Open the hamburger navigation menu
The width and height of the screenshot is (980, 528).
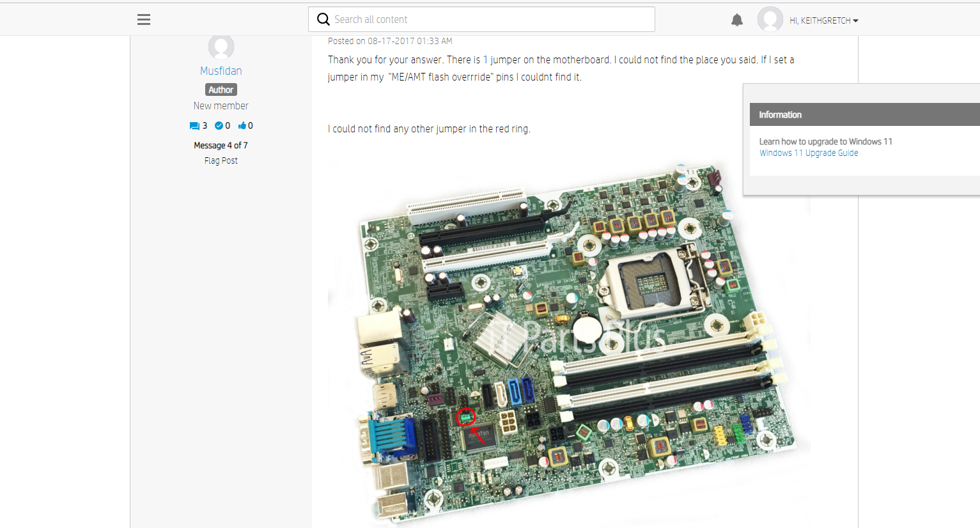(143, 19)
